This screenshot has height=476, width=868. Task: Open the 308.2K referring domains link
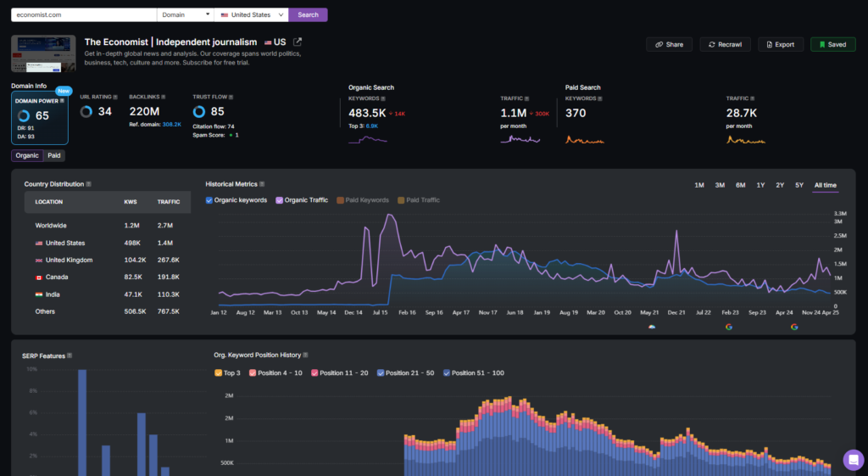(171, 125)
